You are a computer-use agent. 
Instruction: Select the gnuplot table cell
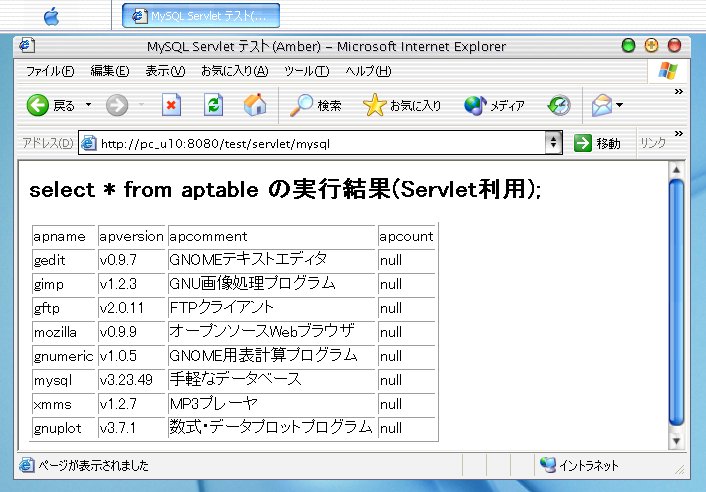point(63,428)
